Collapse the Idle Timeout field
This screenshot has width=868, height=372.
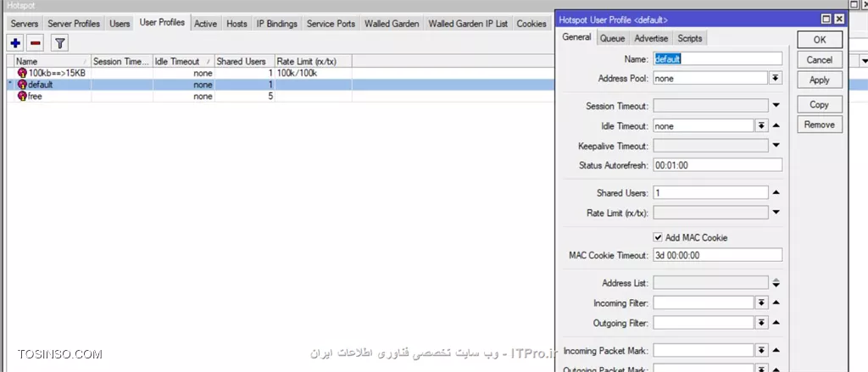(776, 125)
